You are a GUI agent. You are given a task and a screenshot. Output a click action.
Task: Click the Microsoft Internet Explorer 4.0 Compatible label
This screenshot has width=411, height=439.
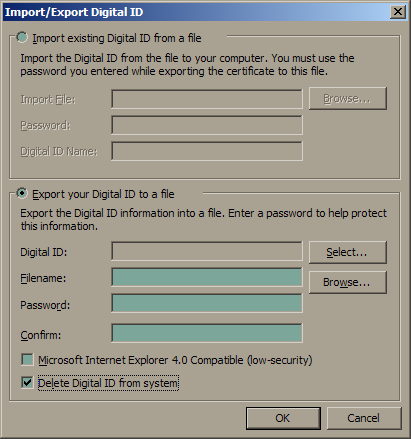coord(175,360)
